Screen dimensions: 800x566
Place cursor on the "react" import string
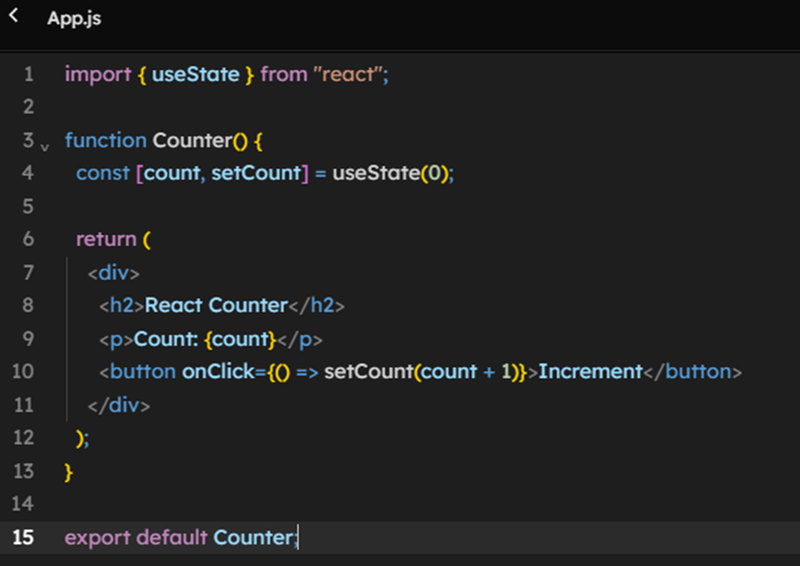coord(348,74)
